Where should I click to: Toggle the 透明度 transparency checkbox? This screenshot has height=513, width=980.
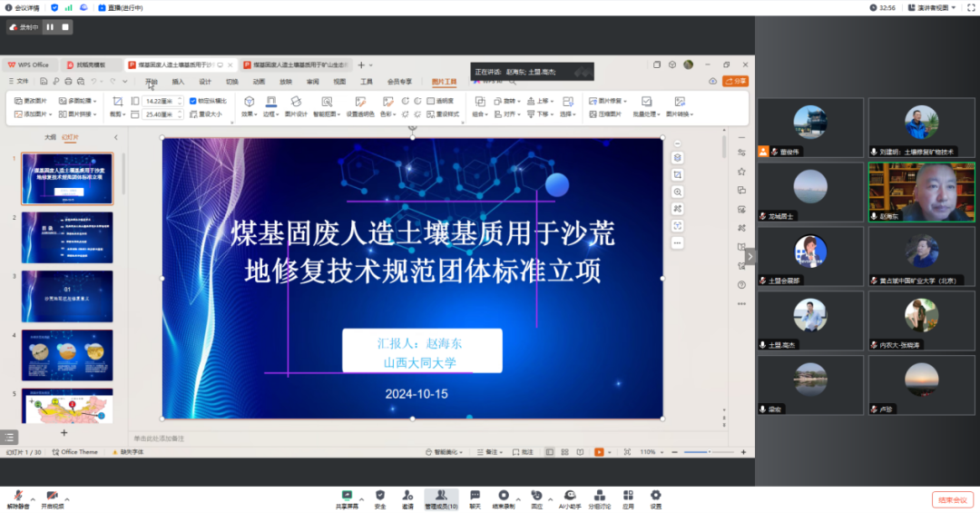coord(431,101)
